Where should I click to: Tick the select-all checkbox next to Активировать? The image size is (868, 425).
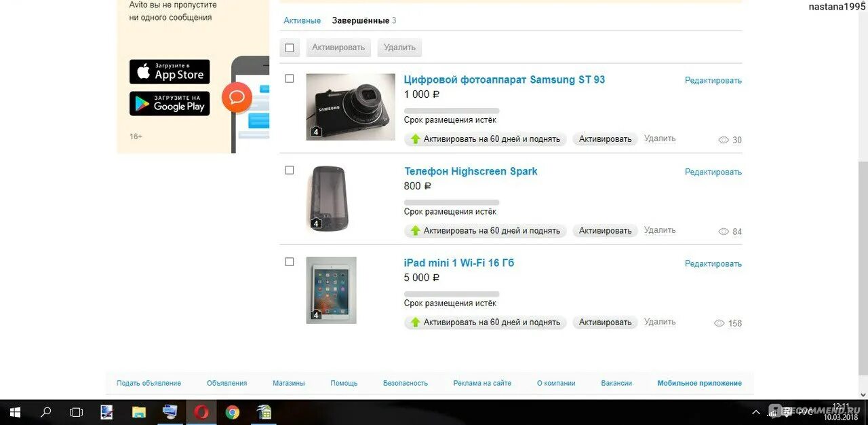290,48
